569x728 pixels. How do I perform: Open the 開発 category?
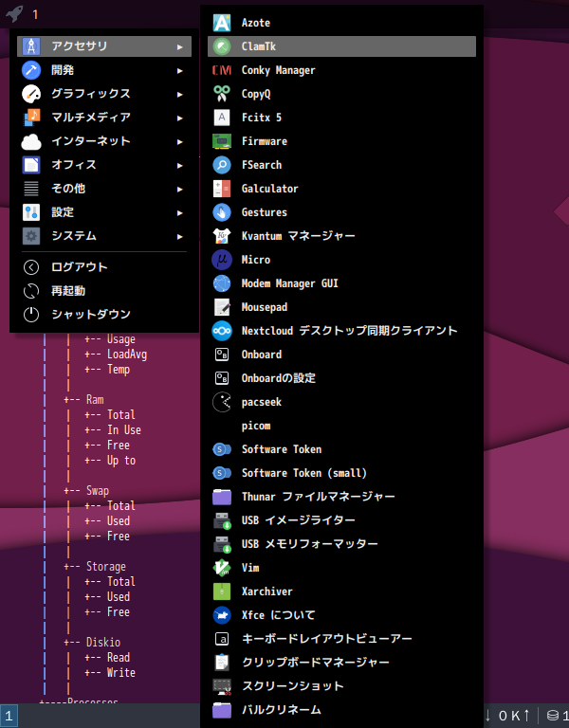click(104, 70)
